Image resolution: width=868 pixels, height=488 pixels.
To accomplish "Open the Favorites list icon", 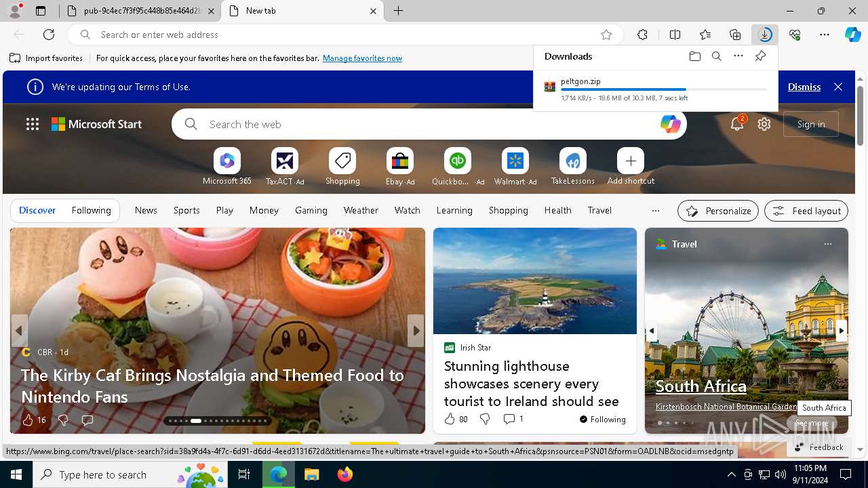I will [705, 35].
